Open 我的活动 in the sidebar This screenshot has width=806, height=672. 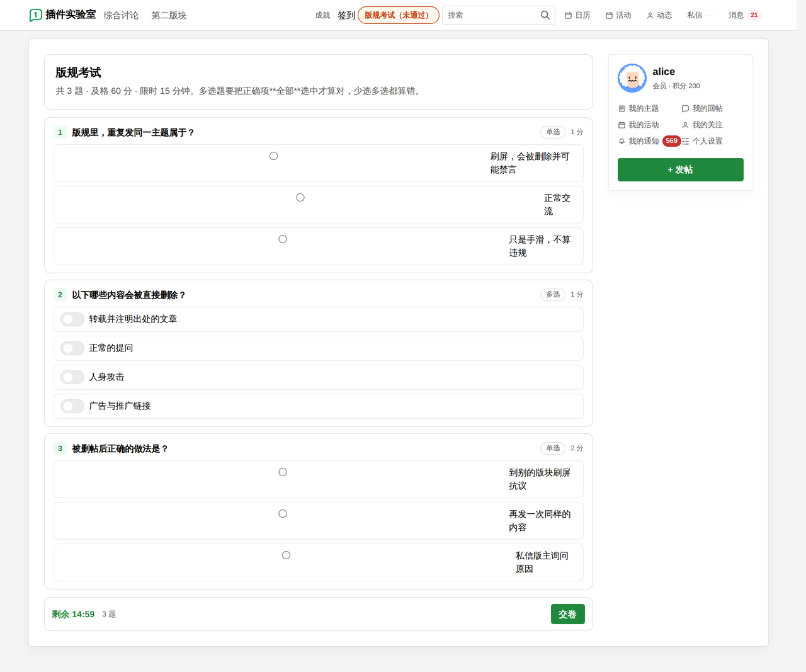[639, 125]
